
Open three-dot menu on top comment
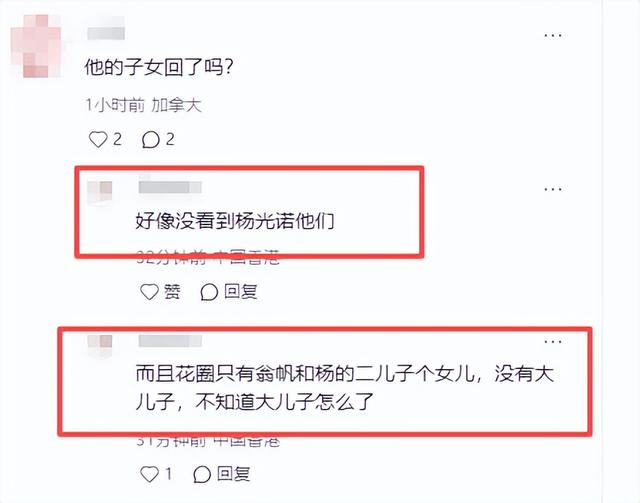(x=553, y=36)
